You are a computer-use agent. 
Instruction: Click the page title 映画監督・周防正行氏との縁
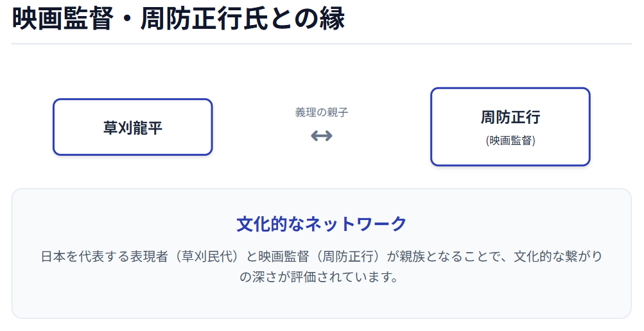(x=178, y=18)
